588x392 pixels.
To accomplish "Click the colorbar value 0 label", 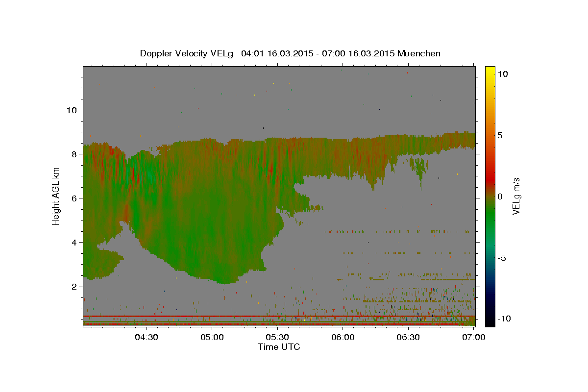I will [500, 196].
